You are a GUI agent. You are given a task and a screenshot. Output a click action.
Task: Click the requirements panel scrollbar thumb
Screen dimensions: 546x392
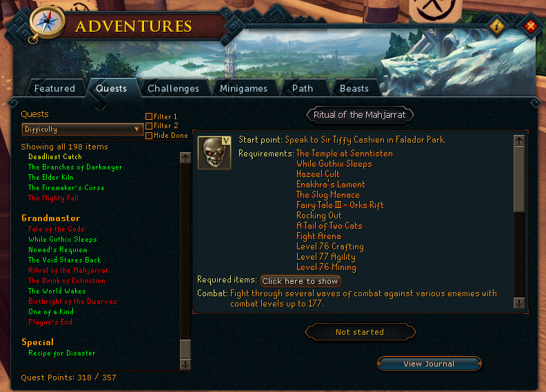coord(519,179)
